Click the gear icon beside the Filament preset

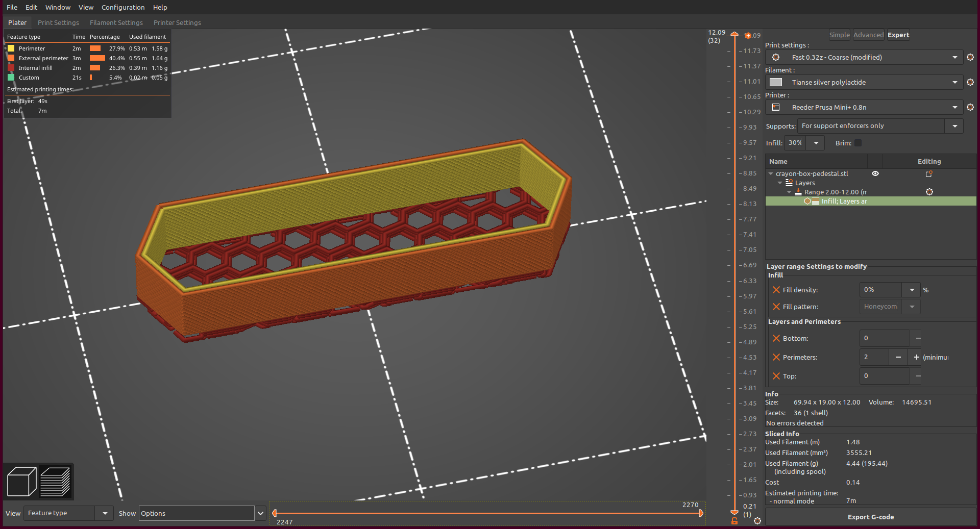(x=970, y=82)
